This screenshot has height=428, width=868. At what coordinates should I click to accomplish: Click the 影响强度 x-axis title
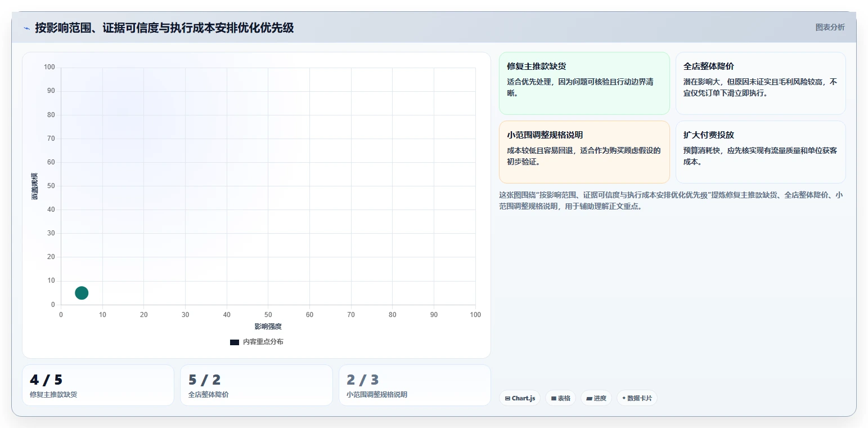coord(268,327)
